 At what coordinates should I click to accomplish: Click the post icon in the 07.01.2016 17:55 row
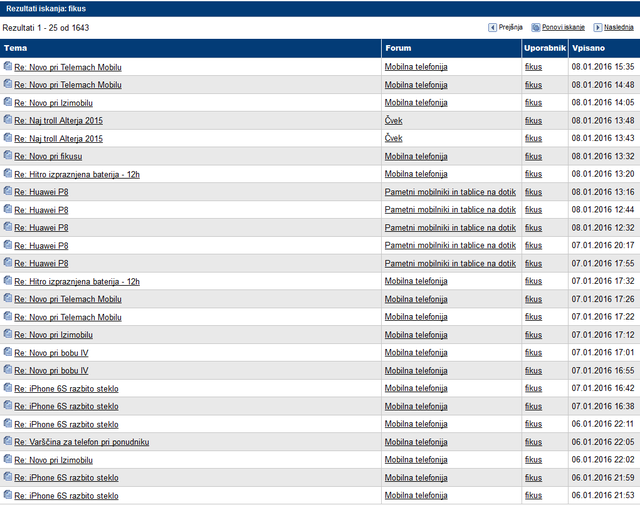(8, 262)
